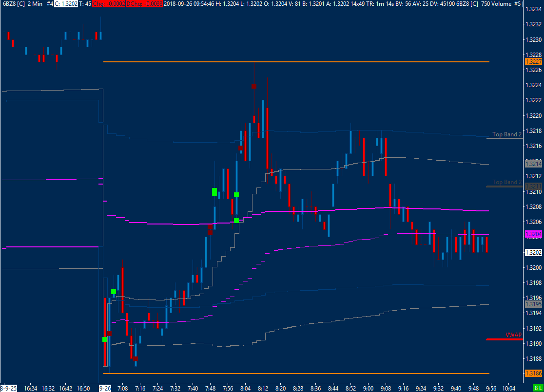Click the 1.3234 price axis label
The width and height of the screenshot is (544, 392).
(534, 9)
